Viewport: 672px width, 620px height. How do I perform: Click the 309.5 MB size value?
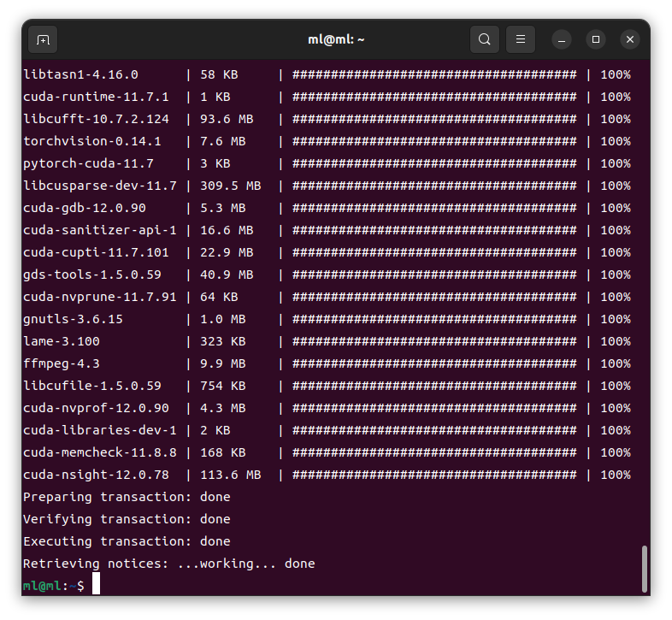[x=231, y=186]
